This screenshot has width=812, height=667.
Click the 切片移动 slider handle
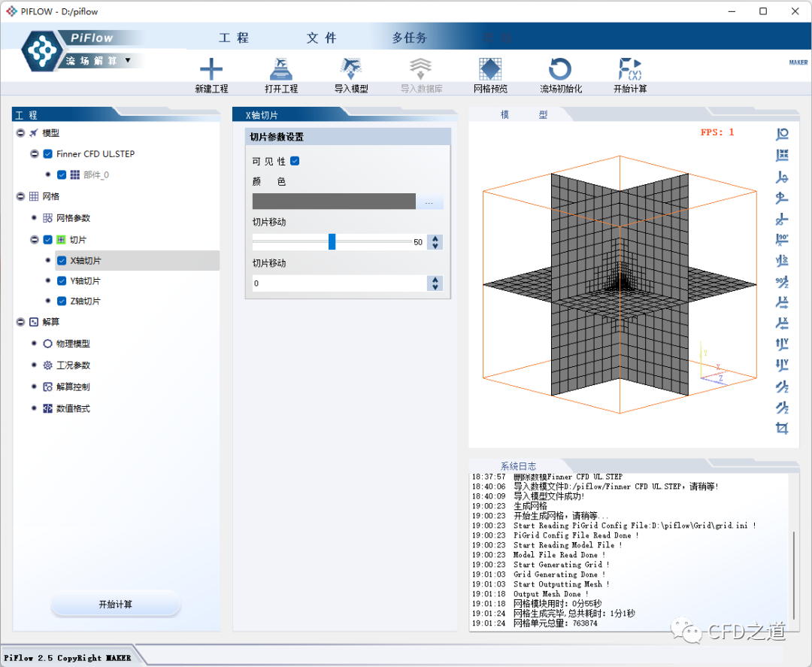332,241
